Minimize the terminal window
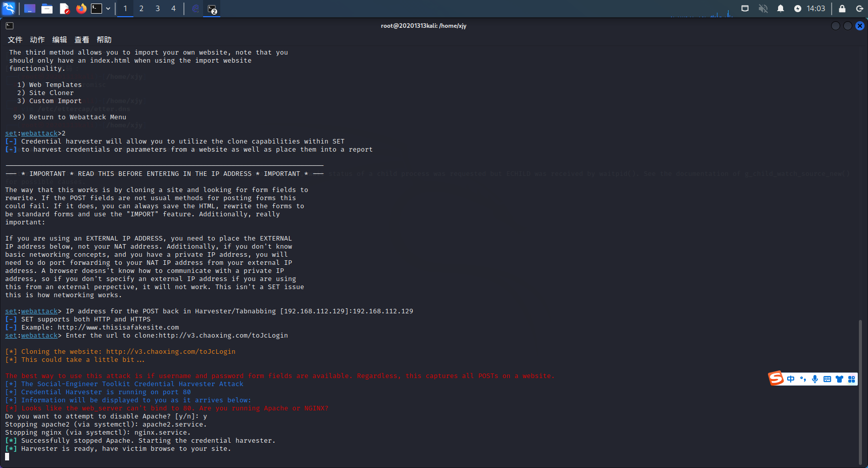The image size is (868, 468). [x=836, y=26]
